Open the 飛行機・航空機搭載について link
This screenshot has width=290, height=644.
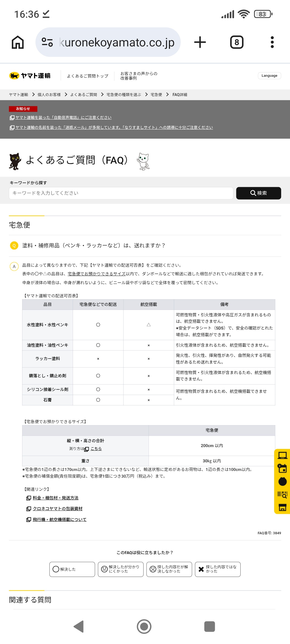pos(59,519)
